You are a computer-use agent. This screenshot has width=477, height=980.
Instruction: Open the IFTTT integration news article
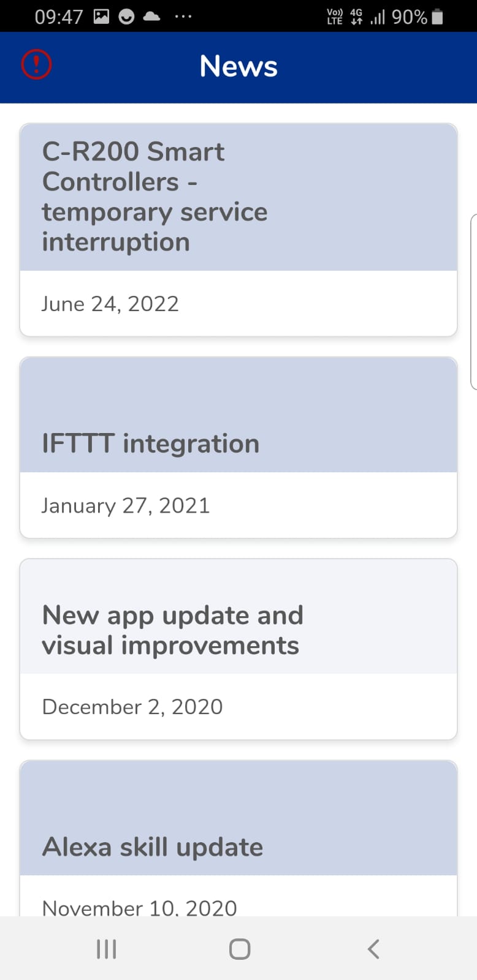(x=151, y=443)
